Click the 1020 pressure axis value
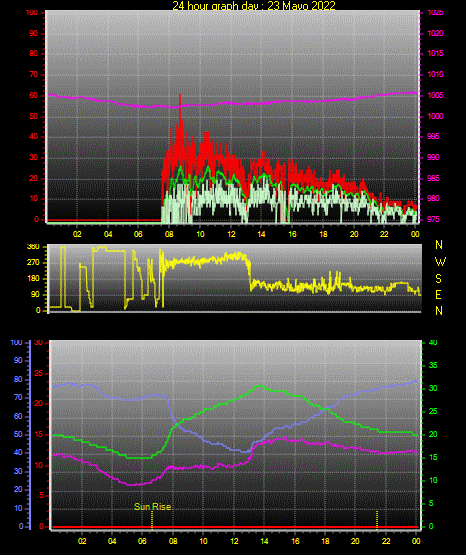The height and width of the screenshot is (555, 466). point(436,33)
